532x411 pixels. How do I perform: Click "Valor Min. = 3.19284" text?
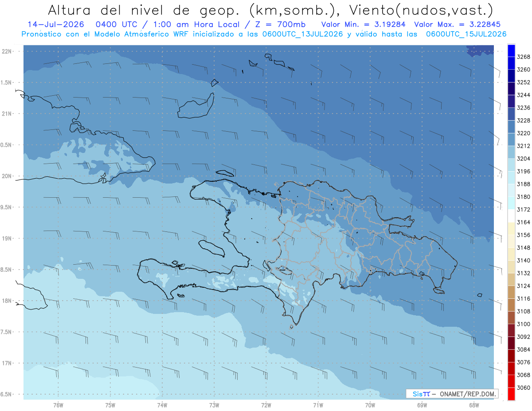pyautogui.click(x=364, y=24)
